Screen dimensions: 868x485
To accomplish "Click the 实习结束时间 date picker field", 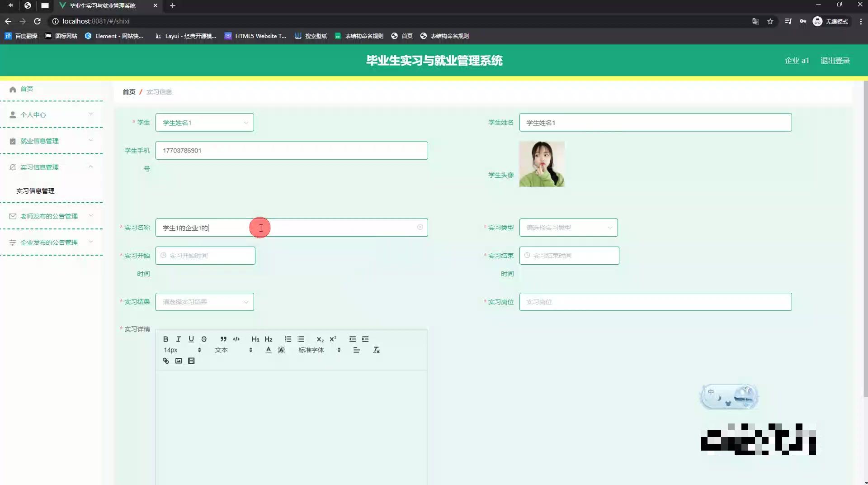I will (569, 256).
